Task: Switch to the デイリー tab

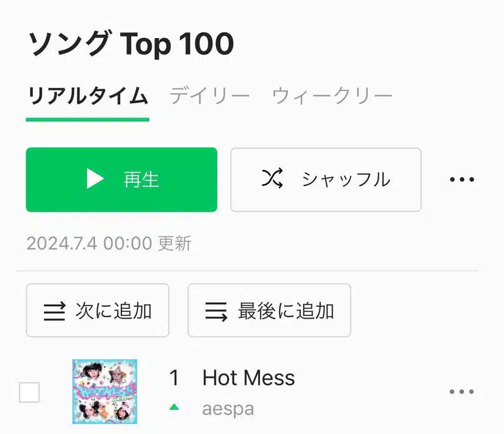Action: (209, 96)
